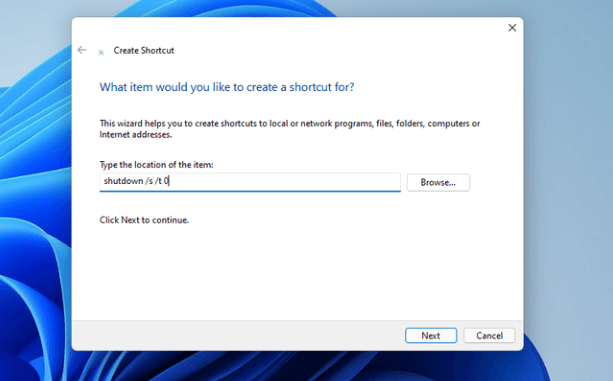Viewport: 613px width, 381px height.
Task: Click the Browse... button
Action: click(438, 182)
